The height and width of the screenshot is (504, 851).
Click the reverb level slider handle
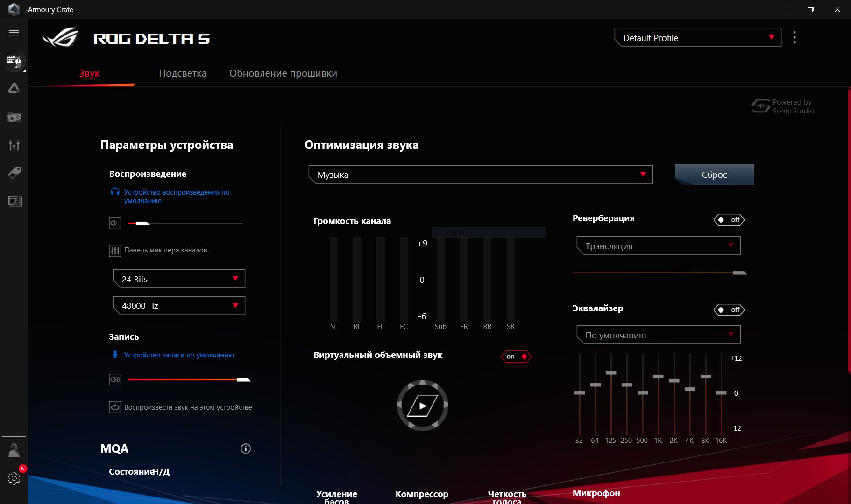point(740,273)
